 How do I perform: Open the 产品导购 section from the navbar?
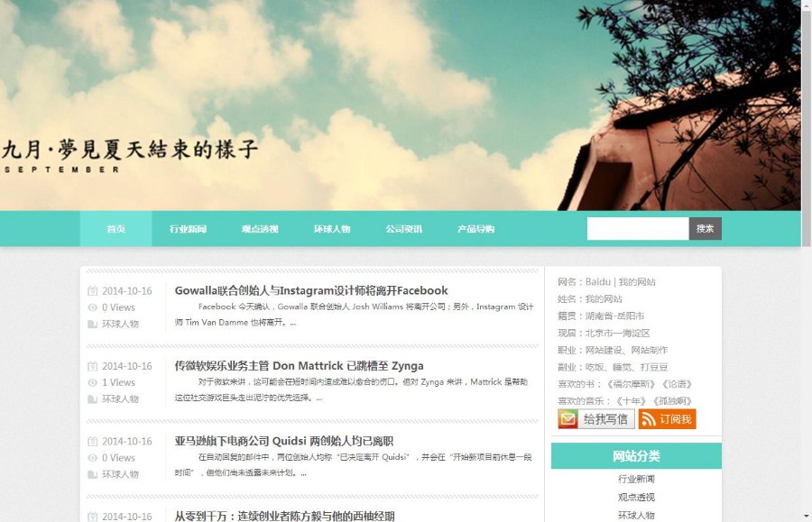[478, 228]
